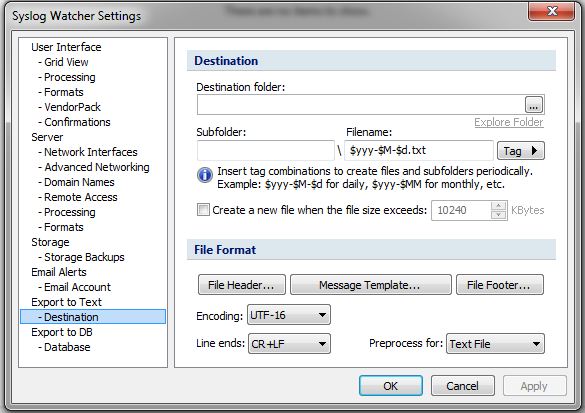Click the File Header button
The height and width of the screenshot is (413, 585).
[x=242, y=285]
